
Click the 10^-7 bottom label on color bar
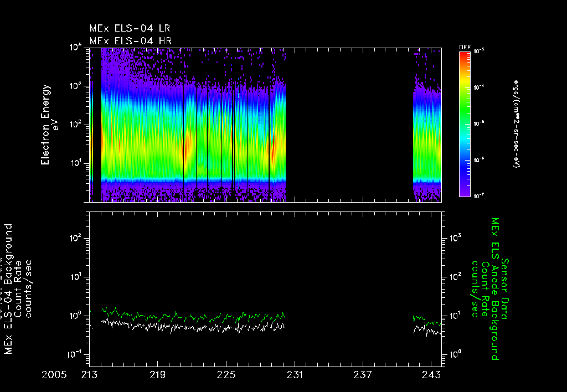[x=479, y=197]
